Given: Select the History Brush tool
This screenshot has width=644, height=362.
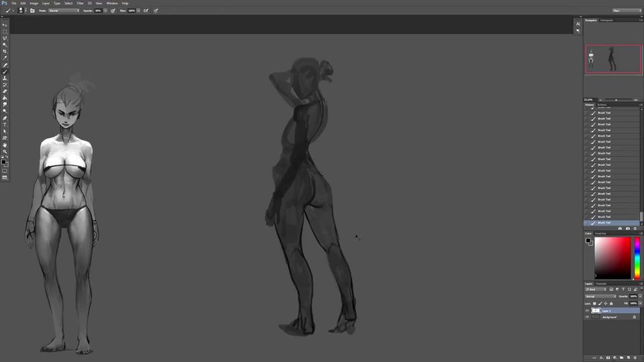Looking at the screenshot, I should [x=5, y=84].
